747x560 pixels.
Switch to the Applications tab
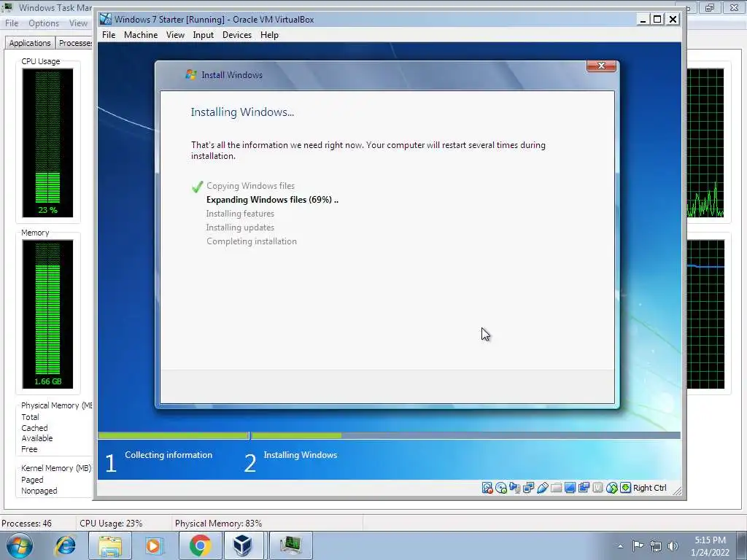(x=29, y=43)
